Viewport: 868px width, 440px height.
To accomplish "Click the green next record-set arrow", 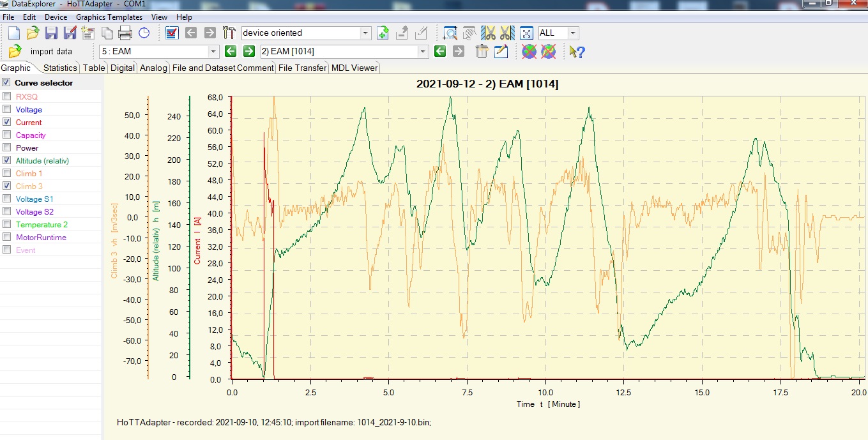I will pos(249,52).
